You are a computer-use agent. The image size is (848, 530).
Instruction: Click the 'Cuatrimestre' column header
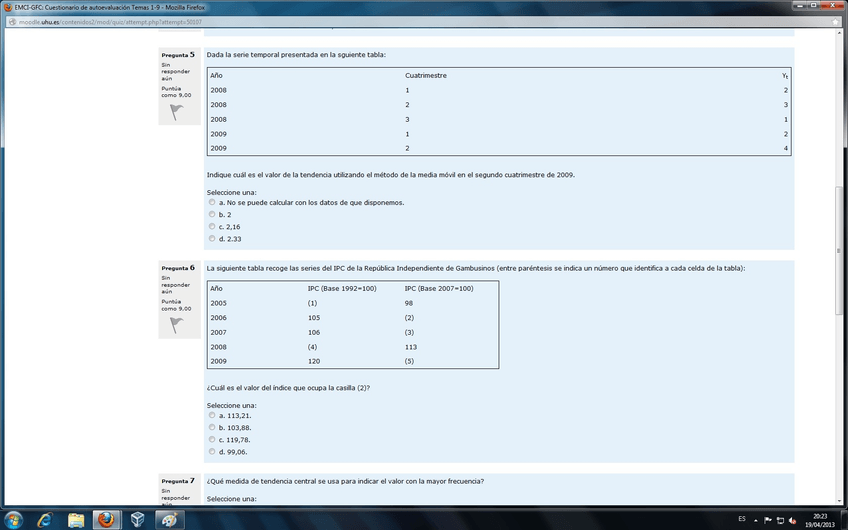click(x=426, y=76)
